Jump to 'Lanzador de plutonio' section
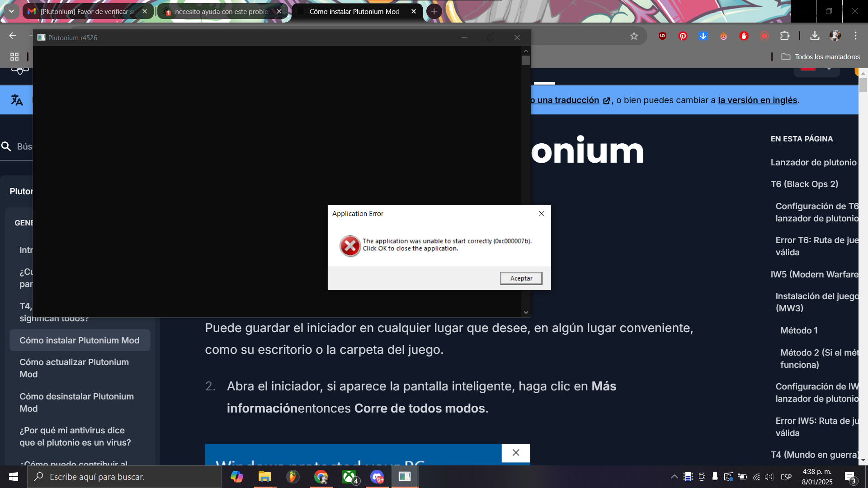Screen dimensions: 868x488 pos(813,163)
